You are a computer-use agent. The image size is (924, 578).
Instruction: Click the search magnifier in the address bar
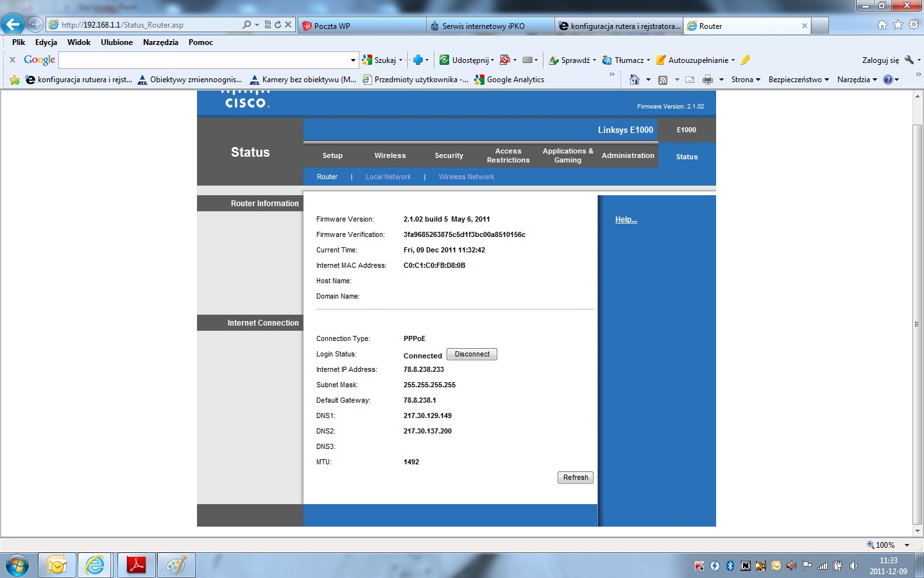(247, 25)
